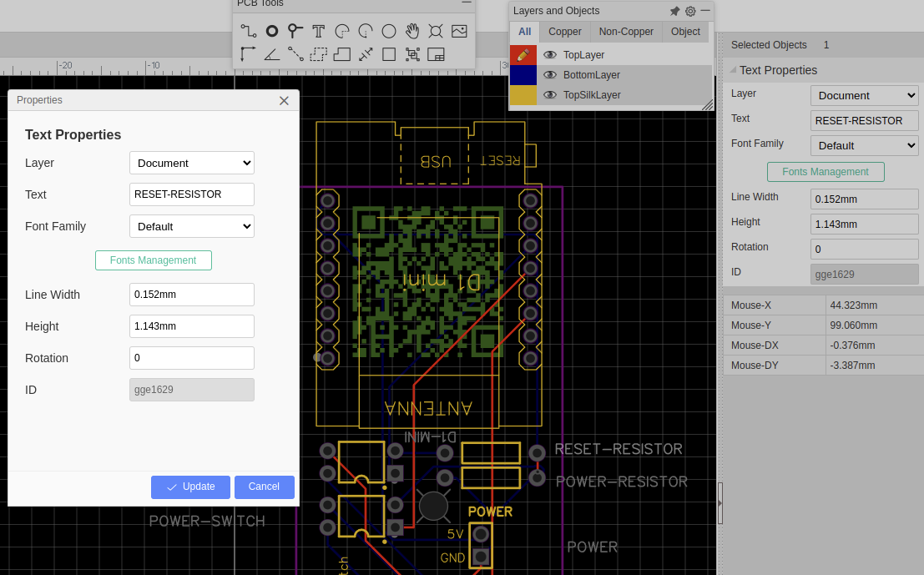Focus the Rotation field in Properties dialog
Screen dimensions: 924x575
coord(191,358)
